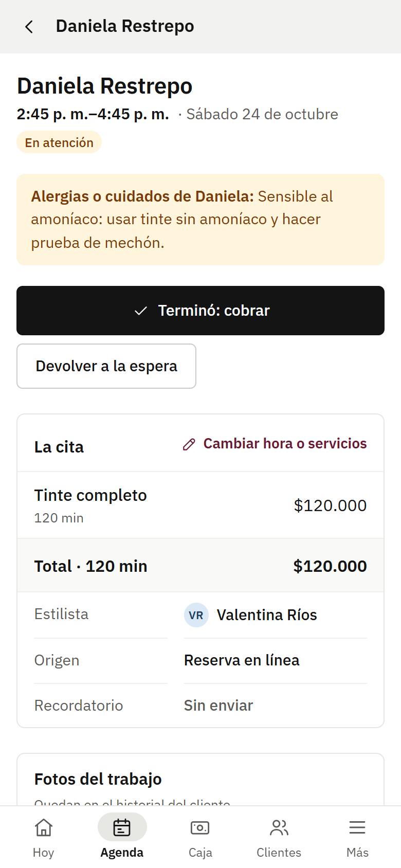Tap the Sin enviar reminder status
Image resolution: width=401 pixels, height=868 pixels.
pyautogui.click(x=218, y=706)
